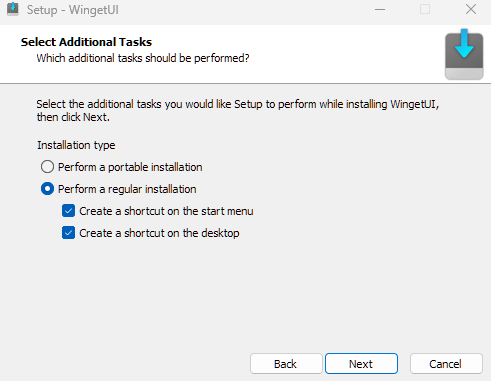Click the 'Perform a portable installation' label
This screenshot has height=381, width=491.
[130, 167]
